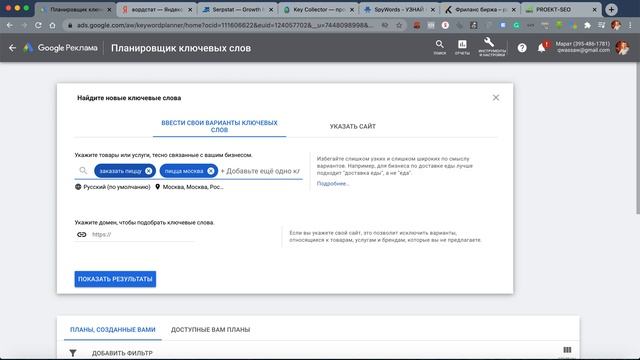Click the Google Ads search magnifier icon
This screenshot has height=360, width=640.
439,44
